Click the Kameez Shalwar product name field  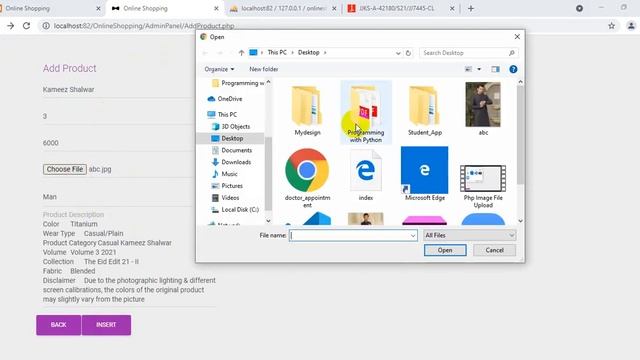(x=118, y=89)
